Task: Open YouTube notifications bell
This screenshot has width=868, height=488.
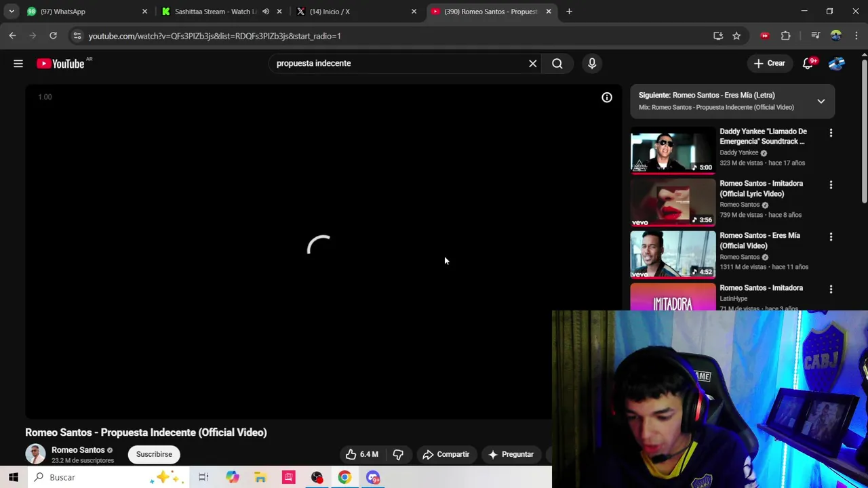Action: point(808,63)
